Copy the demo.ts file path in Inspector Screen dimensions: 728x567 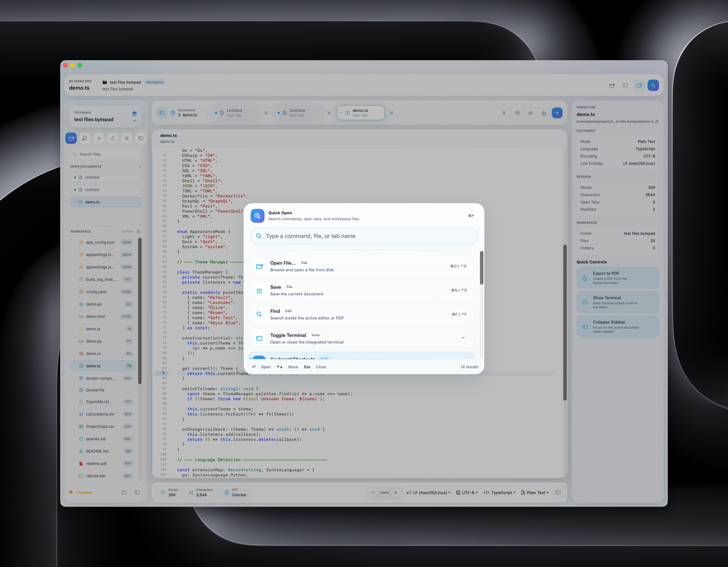(x=657, y=121)
